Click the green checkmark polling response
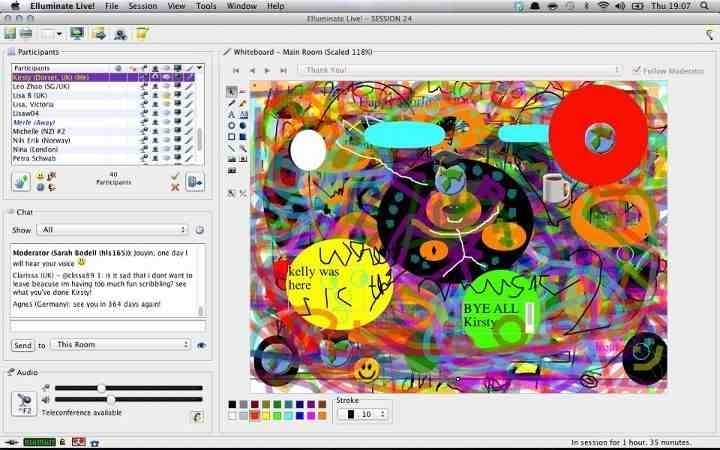 [x=175, y=176]
